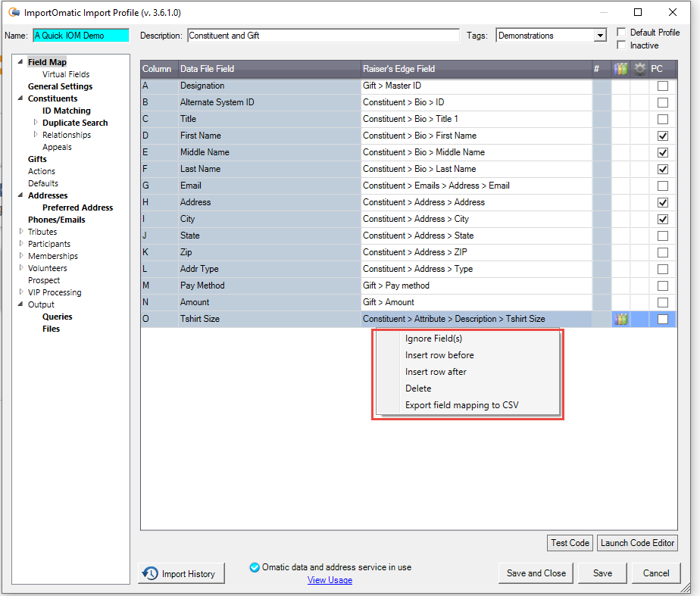
Task: Toggle the Inactive checkbox
Action: pos(621,44)
